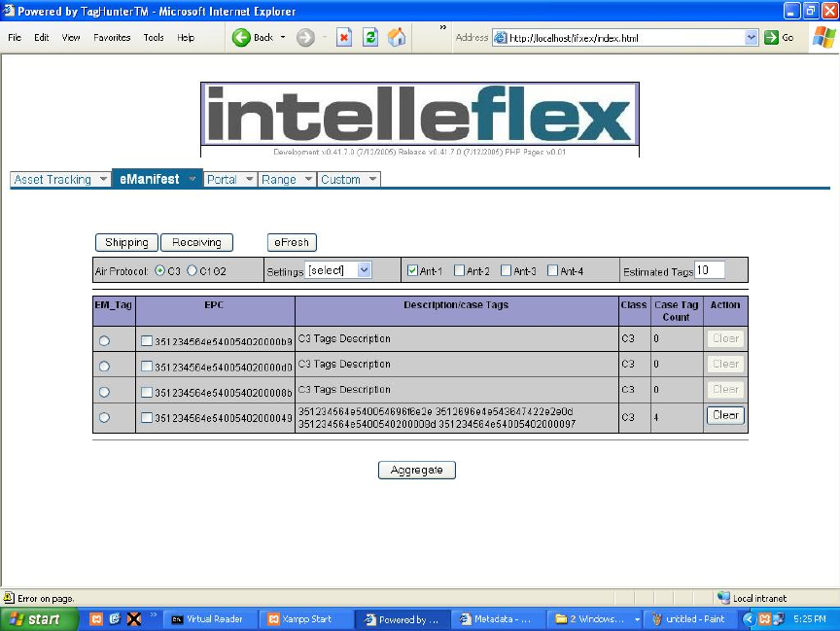This screenshot has width=840, height=631.
Task: Uncheck the Ant-1 checkbox
Action: [412, 270]
